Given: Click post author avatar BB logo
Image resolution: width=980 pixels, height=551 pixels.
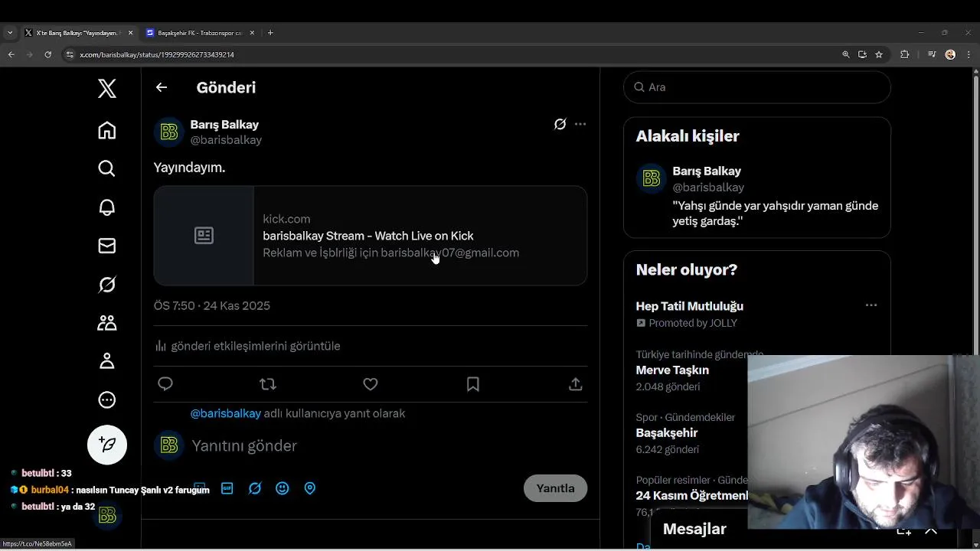Looking at the screenshot, I should 169,132.
